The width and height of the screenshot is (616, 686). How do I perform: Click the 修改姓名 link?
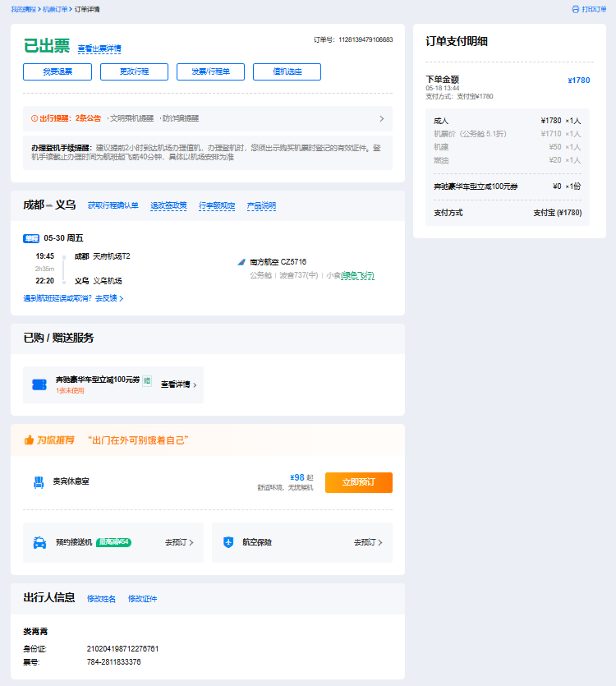click(102, 599)
